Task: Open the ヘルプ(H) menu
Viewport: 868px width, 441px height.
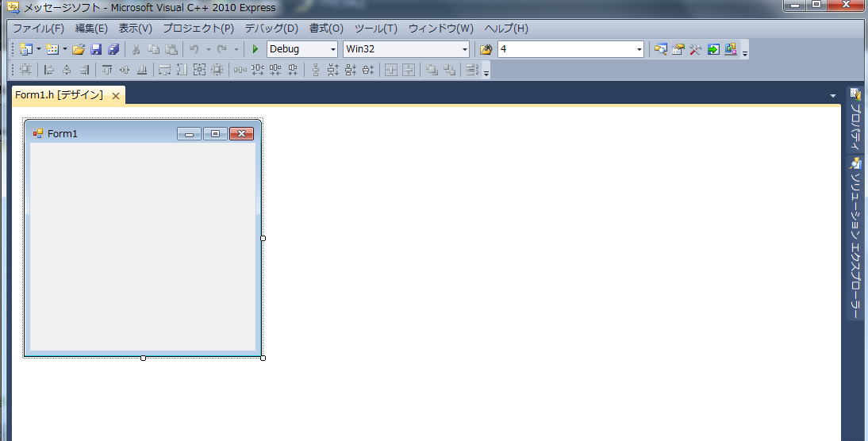Action: [x=506, y=29]
